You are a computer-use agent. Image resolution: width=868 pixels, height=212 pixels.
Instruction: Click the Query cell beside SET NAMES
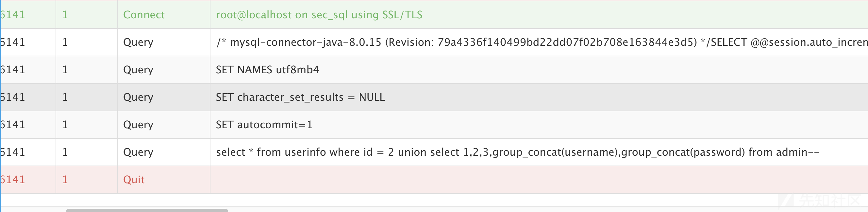163,70
